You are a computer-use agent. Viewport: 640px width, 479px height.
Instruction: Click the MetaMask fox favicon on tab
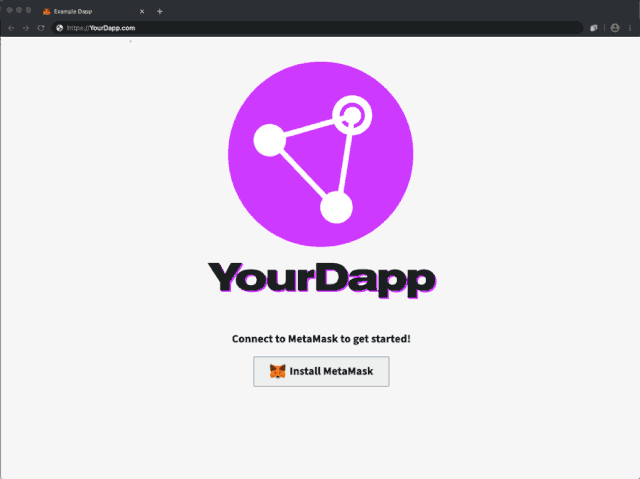(x=47, y=11)
